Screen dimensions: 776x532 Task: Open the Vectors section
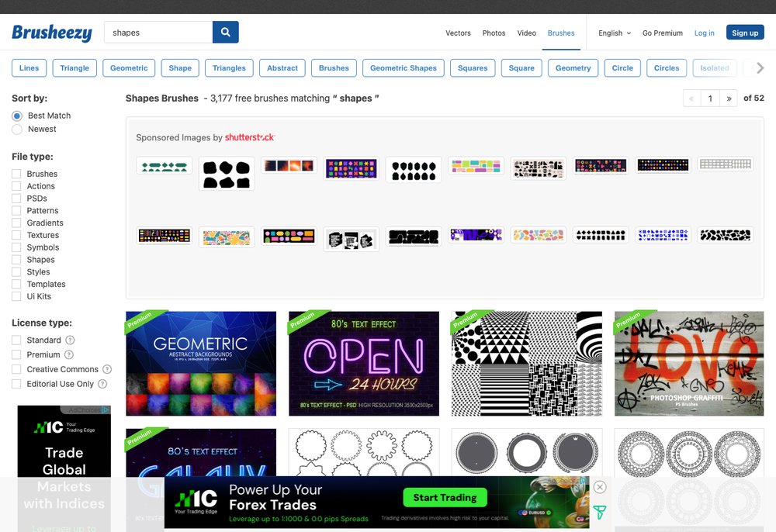click(x=458, y=33)
